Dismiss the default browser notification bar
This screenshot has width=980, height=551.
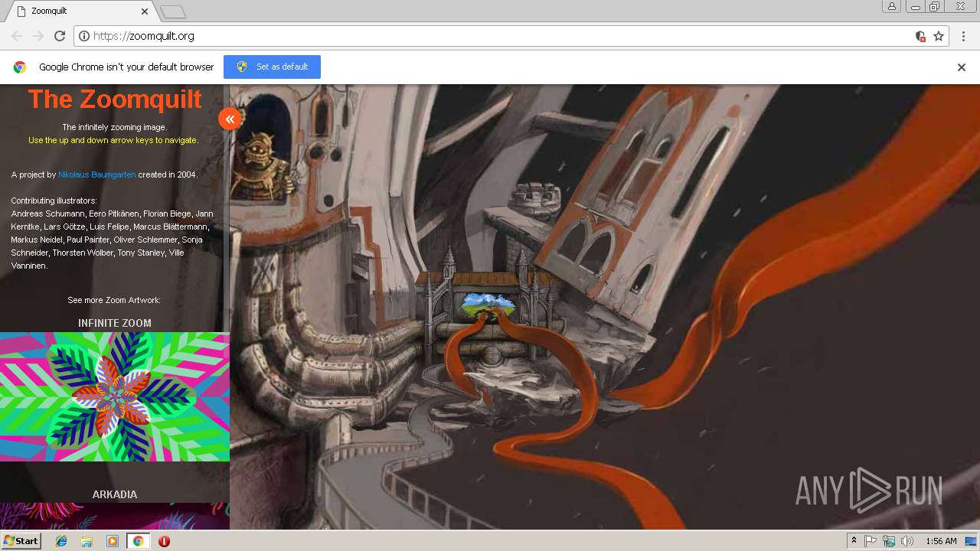pos(962,67)
